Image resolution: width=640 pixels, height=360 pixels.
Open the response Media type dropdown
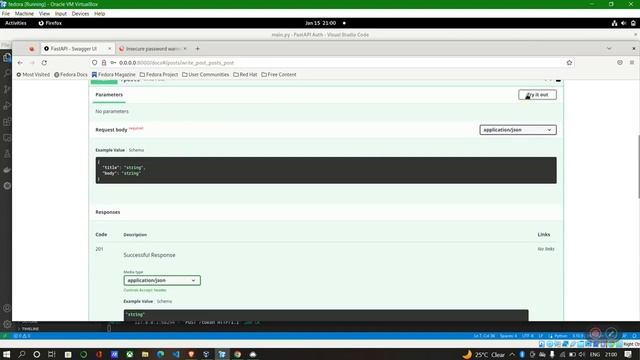coord(162,280)
